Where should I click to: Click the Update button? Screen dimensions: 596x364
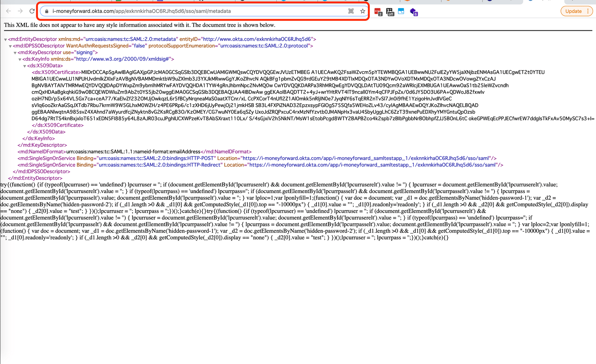(573, 11)
